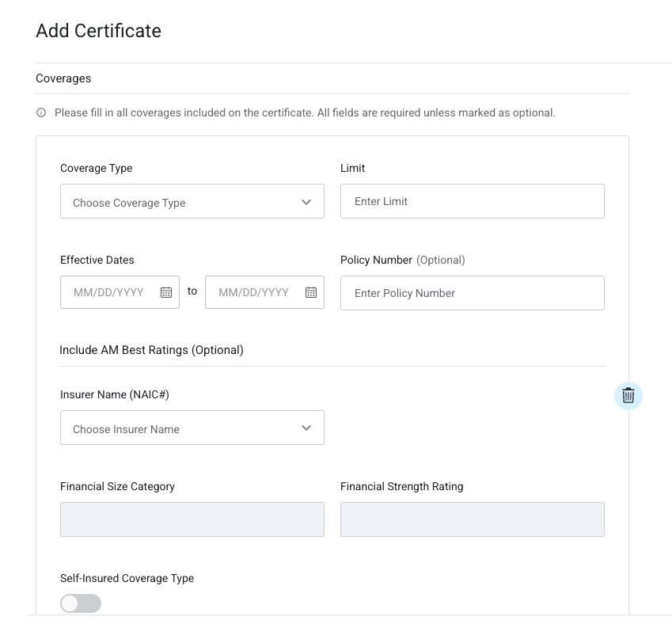Click the Financial Strength Rating field
672x643 pixels.
click(x=472, y=519)
